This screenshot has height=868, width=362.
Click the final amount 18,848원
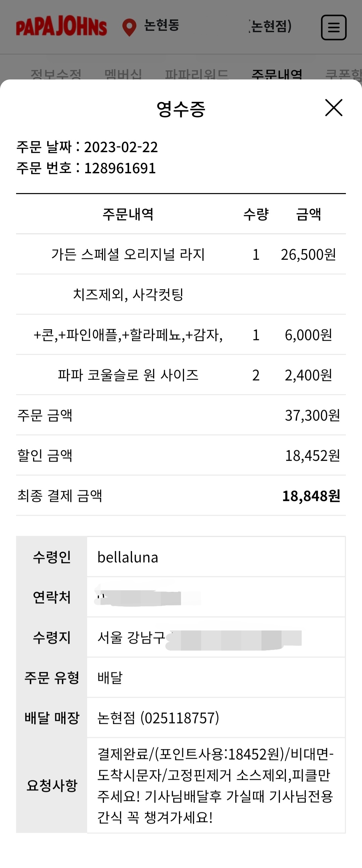pyautogui.click(x=311, y=496)
